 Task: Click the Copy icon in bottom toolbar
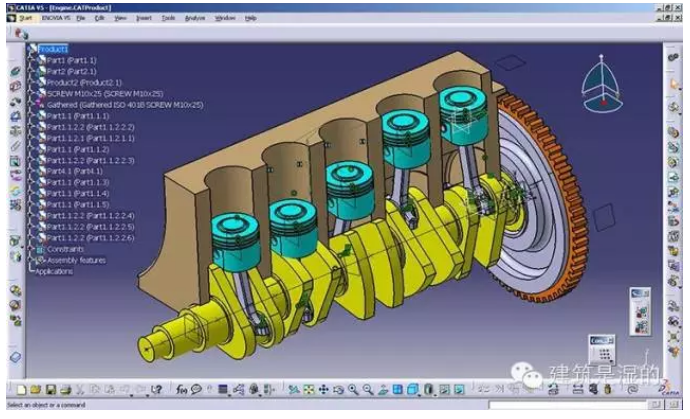click(x=95, y=390)
